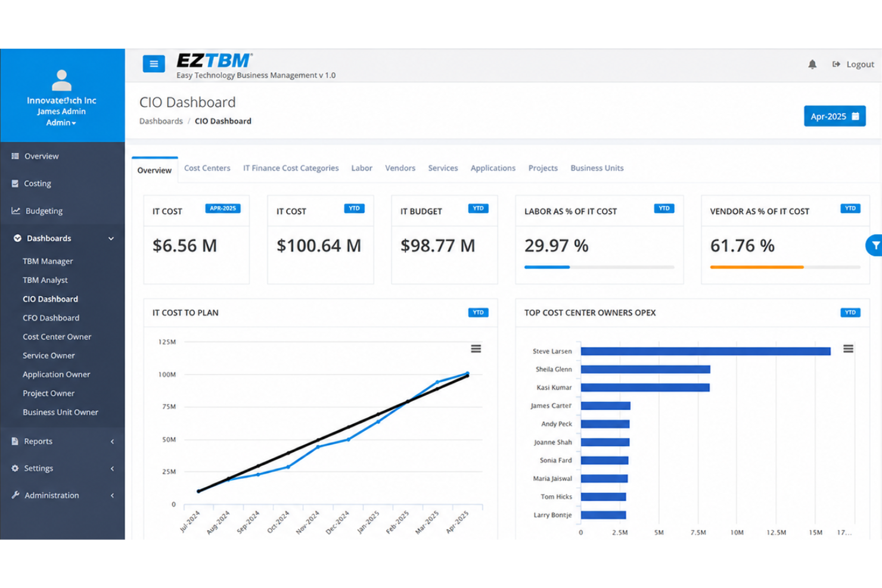Click the Costing sidebar icon
The width and height of the screenshot is (882, 588).
click(x=15, y=183)
